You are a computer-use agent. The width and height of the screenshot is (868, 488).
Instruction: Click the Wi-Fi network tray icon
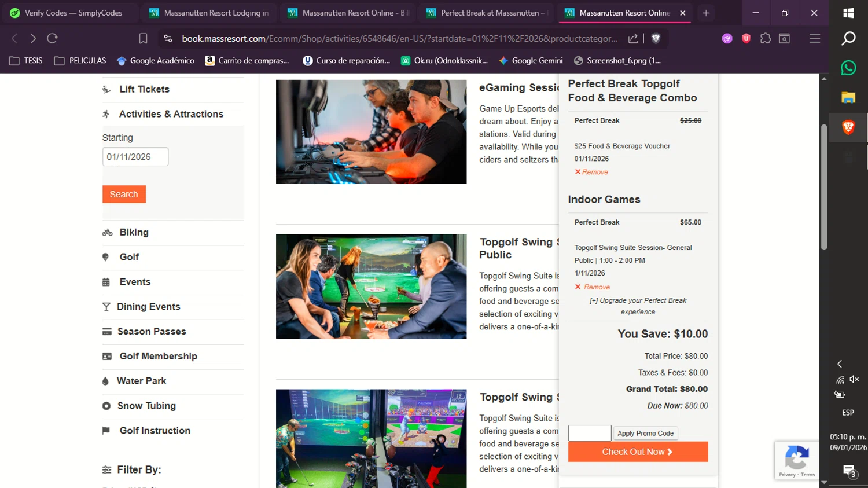[x=840, y=380]
